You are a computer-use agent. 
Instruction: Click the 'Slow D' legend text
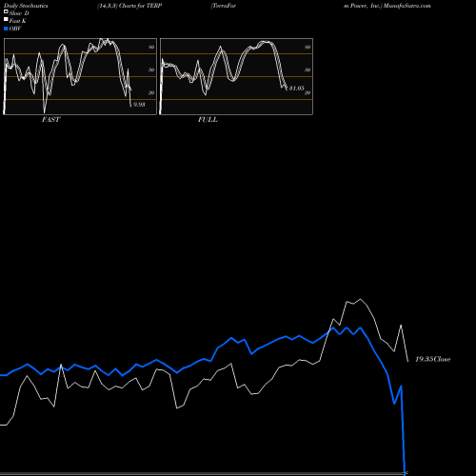point(19,13)
